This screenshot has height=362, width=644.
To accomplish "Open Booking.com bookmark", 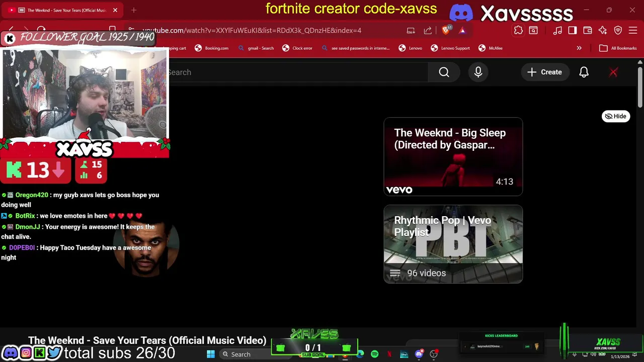I will pos(212,48).
